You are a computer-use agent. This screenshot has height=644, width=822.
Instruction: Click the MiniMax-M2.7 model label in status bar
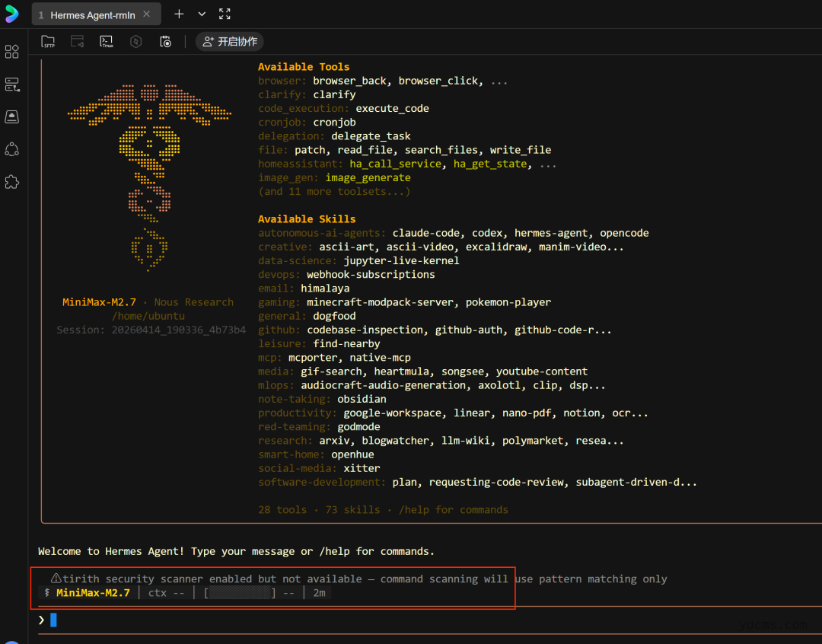click(93, 593)
